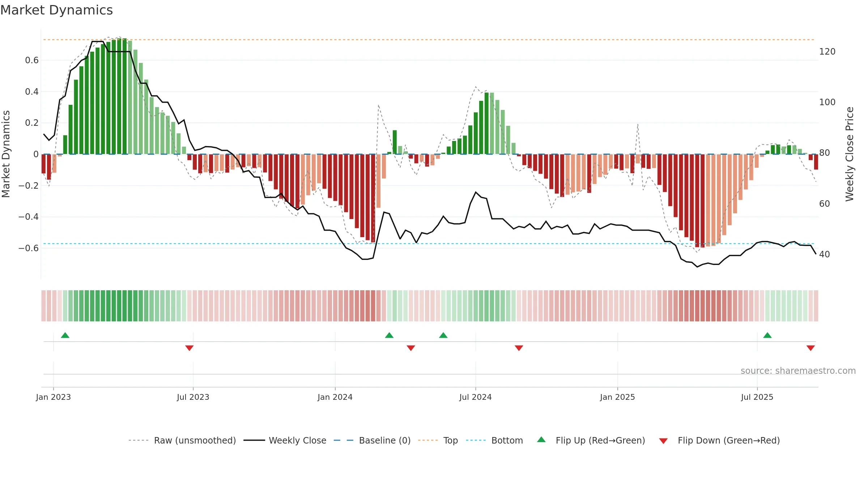The image size is (868, 488).
Task: Click the green Flip Up triangle in legend
Action: coord(541,440)
